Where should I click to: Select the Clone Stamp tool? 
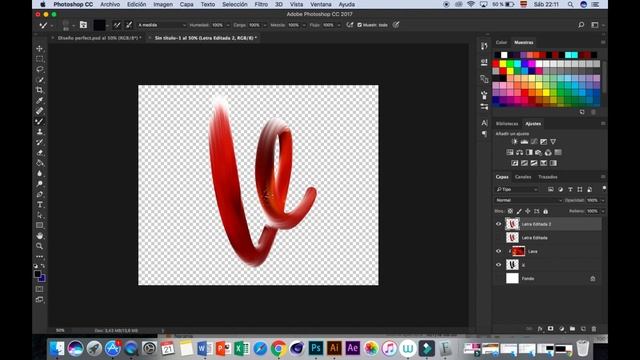[40, 131]
